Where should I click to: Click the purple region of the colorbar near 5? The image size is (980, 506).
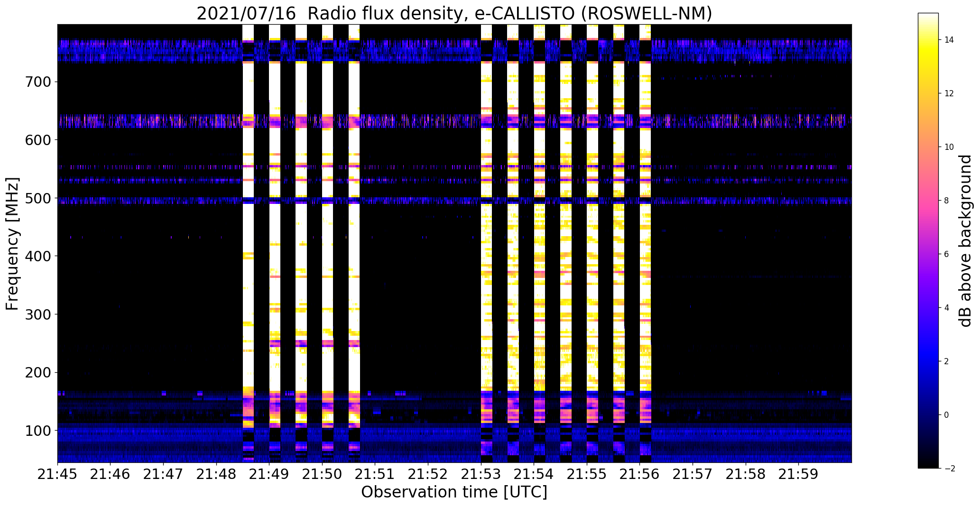pyautogui.click(x=928, y=281)
